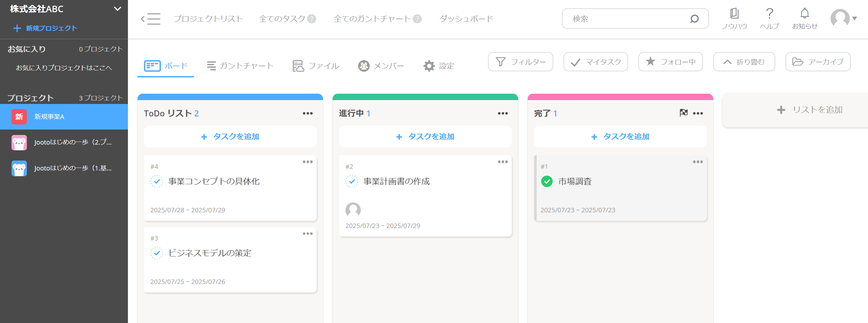Check the circle on 事業コンセプトの具体化 task
868x323 pixels.
(157, 181)
